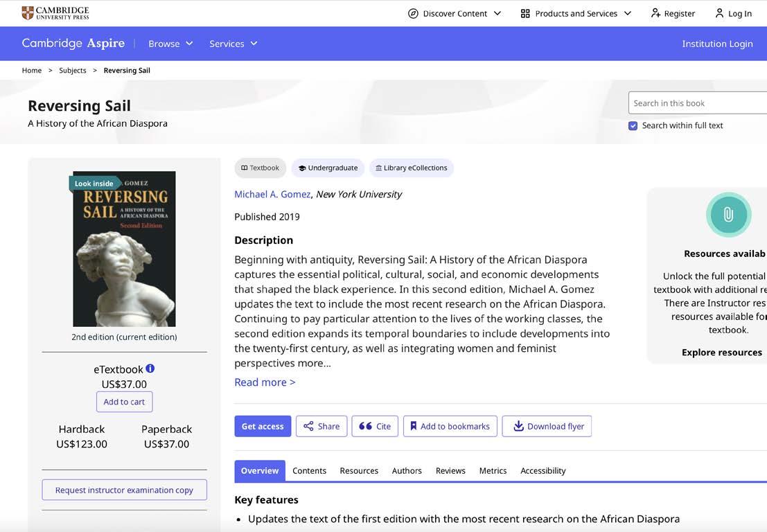Click the paperclip resources icon
The image size is (767, 532).
click(x=728, y=215)
